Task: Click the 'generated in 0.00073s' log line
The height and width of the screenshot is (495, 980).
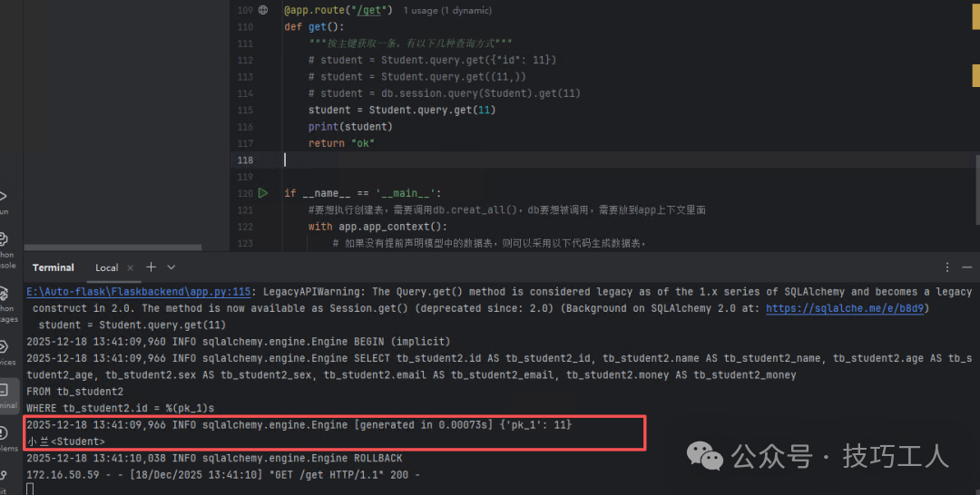Action: click(x=299, y=425)
